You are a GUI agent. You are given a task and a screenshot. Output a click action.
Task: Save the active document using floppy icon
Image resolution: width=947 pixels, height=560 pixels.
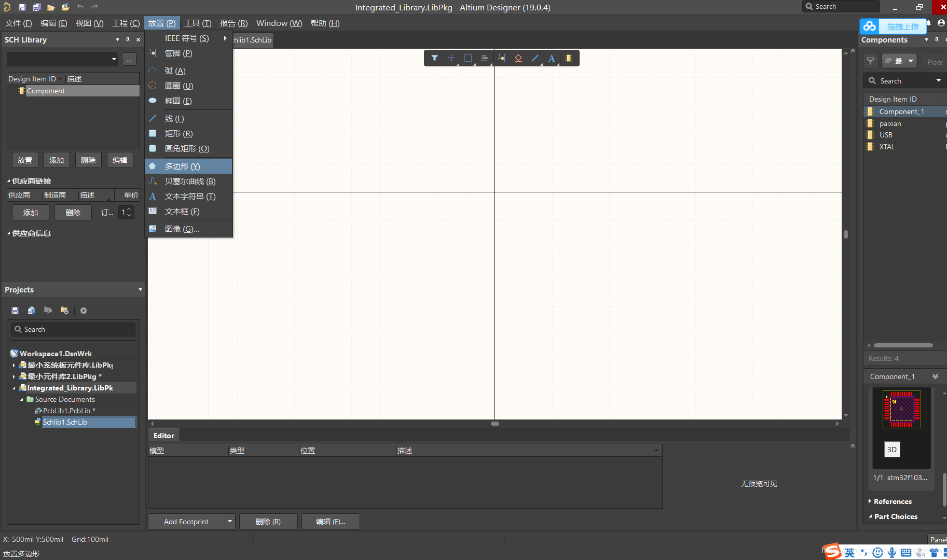pos(22,7)
